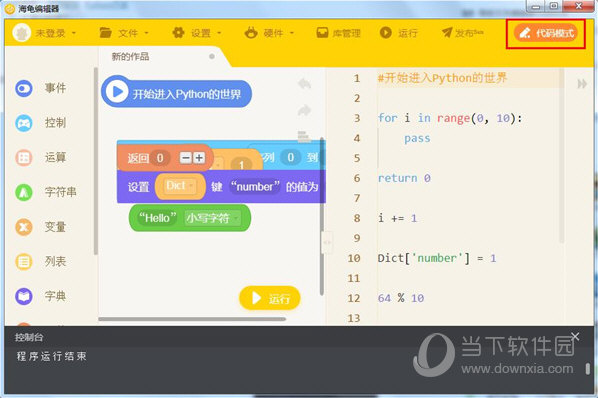Image resolution: width=598 pixels, height=398 pixels.
Task: Open 库管理 library manager
Action: coord(338,33)
